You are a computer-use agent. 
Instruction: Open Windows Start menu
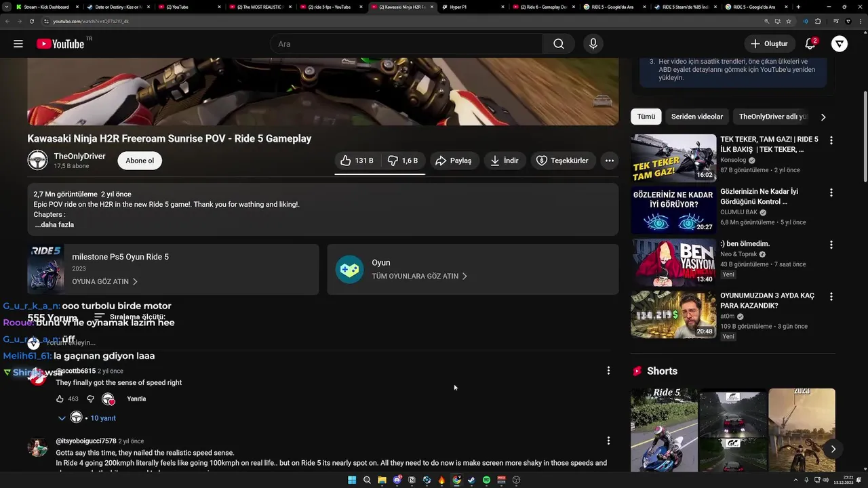pyautogui.click(x=352, y=480)
